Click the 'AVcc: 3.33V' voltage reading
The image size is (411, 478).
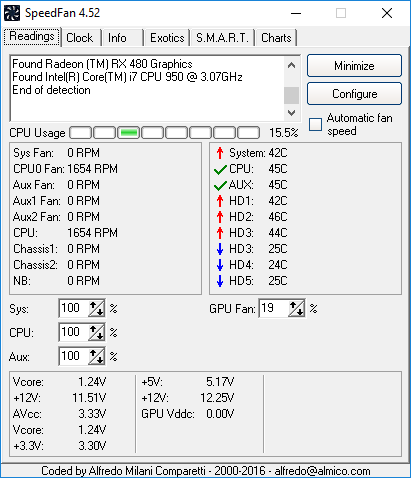pos(59,414)
